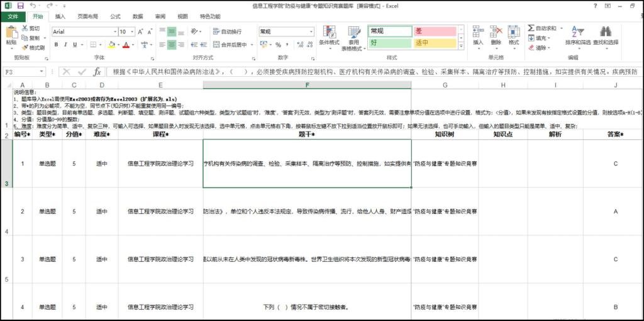Switch to the Insert (插入) tab

pos(60,16)
